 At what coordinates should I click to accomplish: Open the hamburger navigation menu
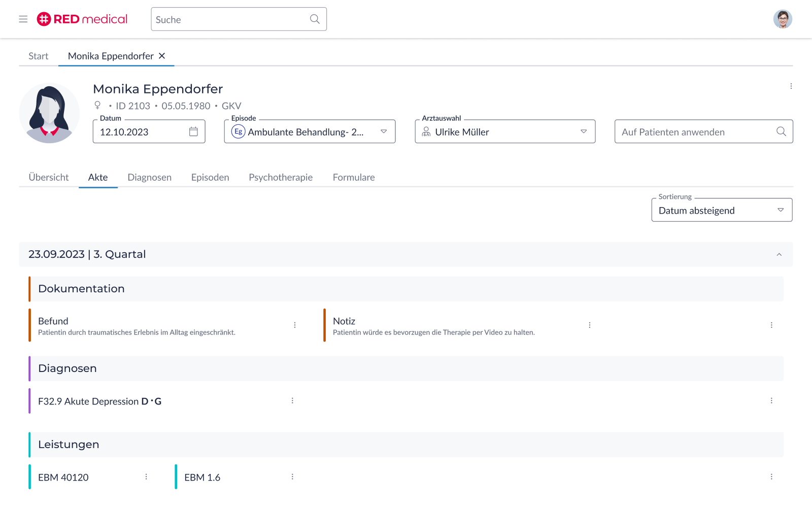(x=23, y=19)
